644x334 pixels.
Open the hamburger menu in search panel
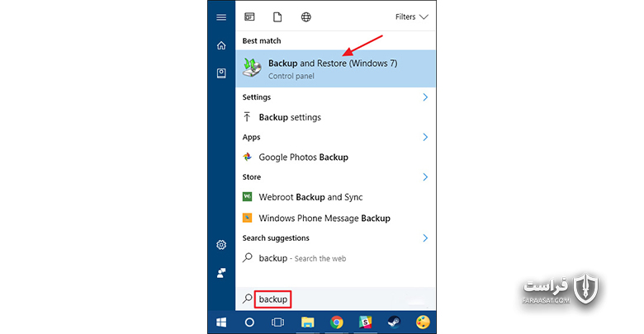[x=221, y=17]
